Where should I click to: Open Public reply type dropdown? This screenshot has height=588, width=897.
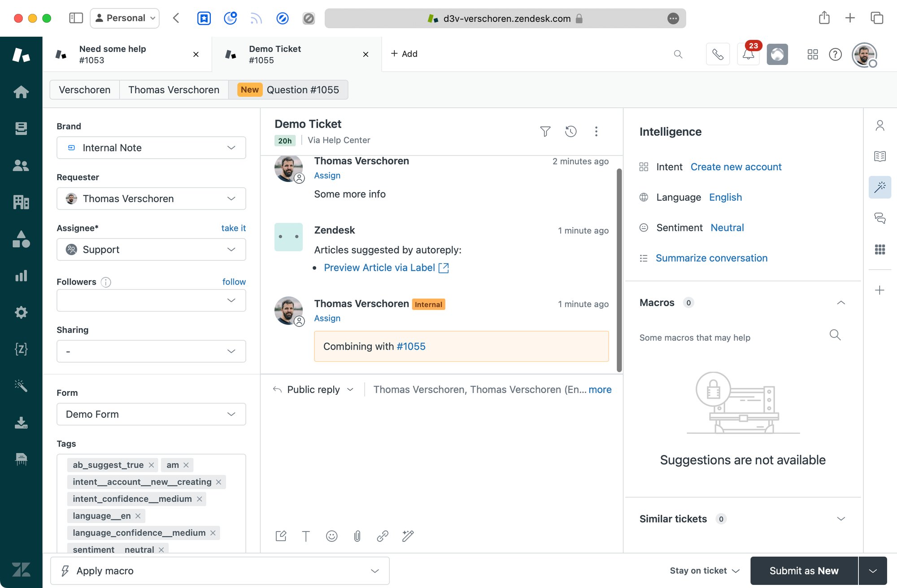pyautogui.click(x=314, y=389)
